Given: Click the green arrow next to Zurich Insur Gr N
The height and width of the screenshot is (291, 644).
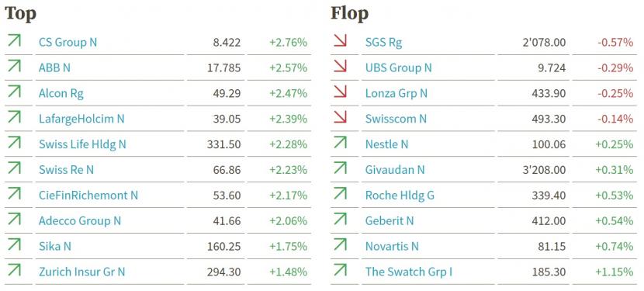Looking at the screenshot, I should [x=14, y=270].
